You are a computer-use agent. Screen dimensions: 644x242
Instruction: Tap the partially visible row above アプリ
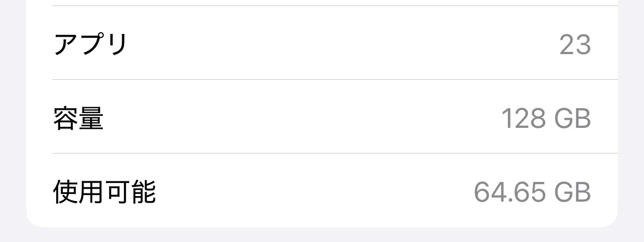pos(322,3)
